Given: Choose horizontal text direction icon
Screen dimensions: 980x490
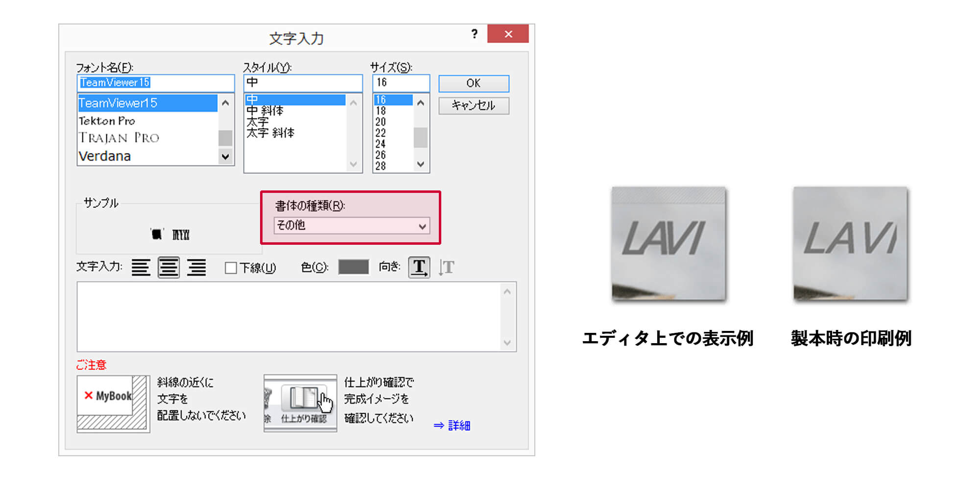Looking at the screenshot, I should point(419,267).
